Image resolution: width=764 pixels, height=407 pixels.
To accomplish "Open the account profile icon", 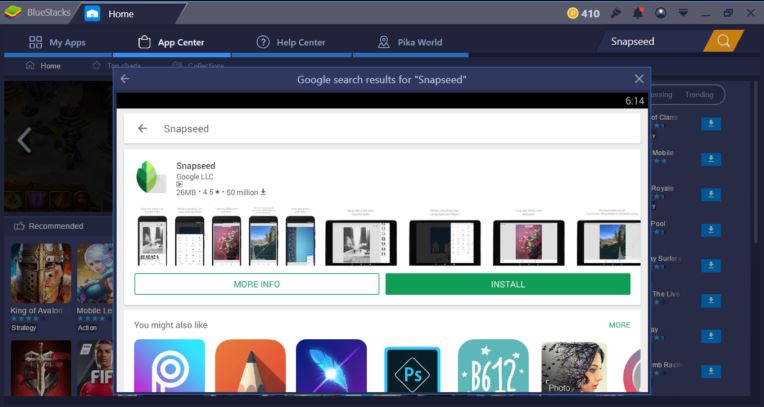I will (x=661, y=13).
